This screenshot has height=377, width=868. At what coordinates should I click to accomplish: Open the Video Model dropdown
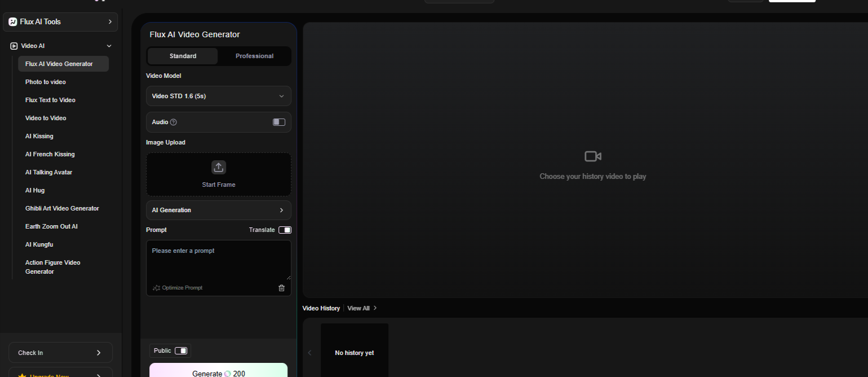pyautogui.click(x=219, y=96)
